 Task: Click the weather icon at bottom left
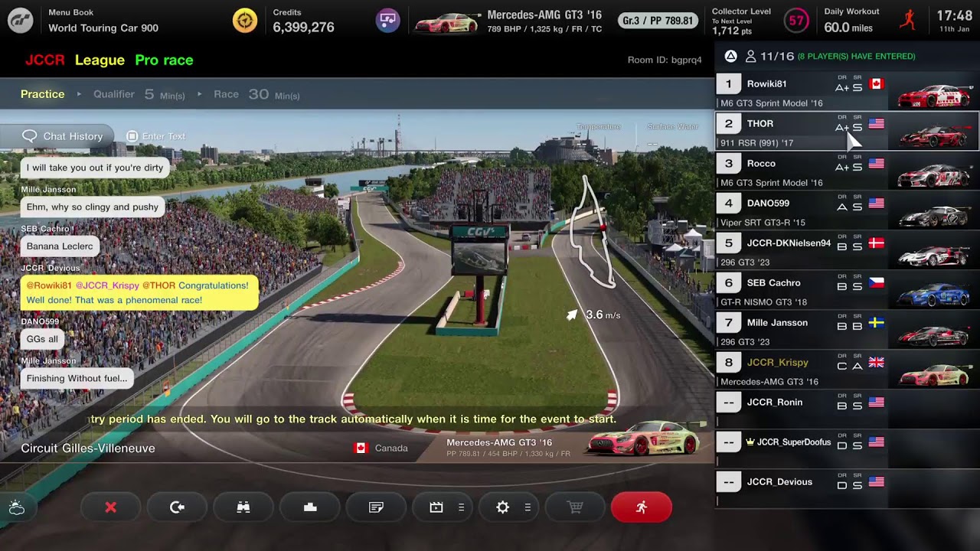click(x=17, y=507)
